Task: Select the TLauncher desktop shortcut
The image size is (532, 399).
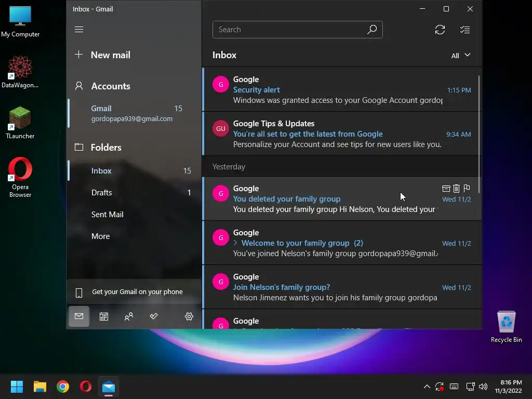Action: coord(20,123)
